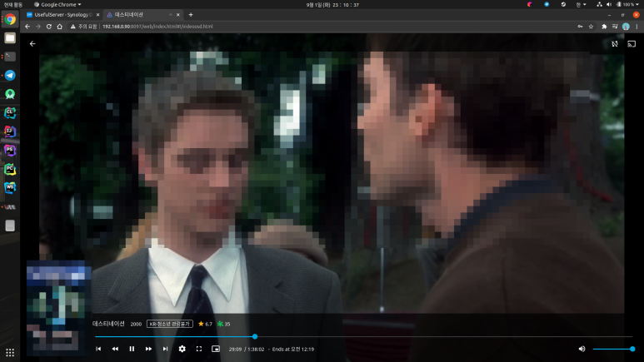This screenshot has width=644, height=362.
Task: Launch PyCharm from the dock
Action: 10,169
